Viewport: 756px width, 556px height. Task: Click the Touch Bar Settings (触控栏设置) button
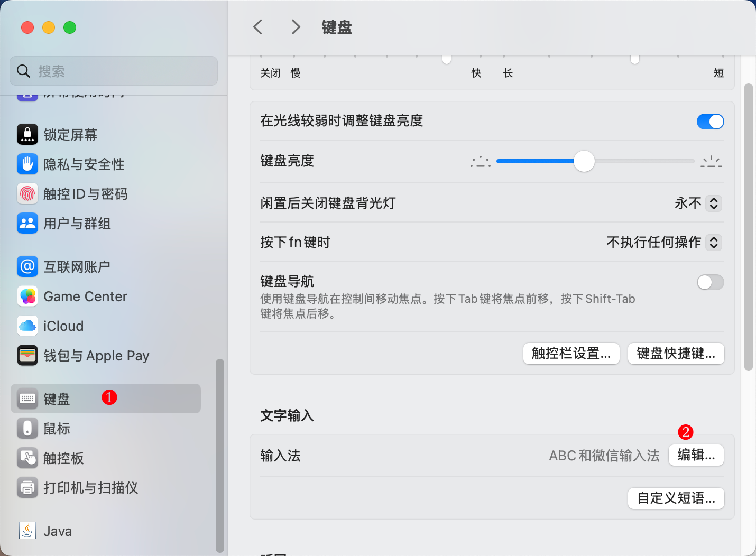point(571,354)
